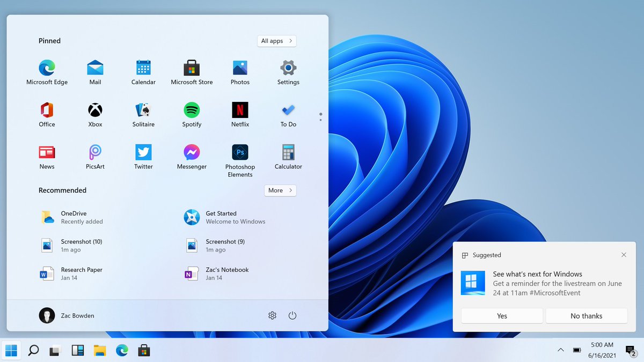The image size is (644, 362).
Task: Start the Solitaire game
Action: pyautogui.click(x=143, y=115)
